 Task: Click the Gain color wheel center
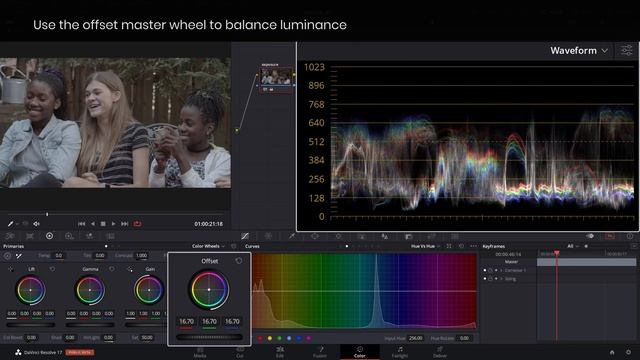(149, 290)
